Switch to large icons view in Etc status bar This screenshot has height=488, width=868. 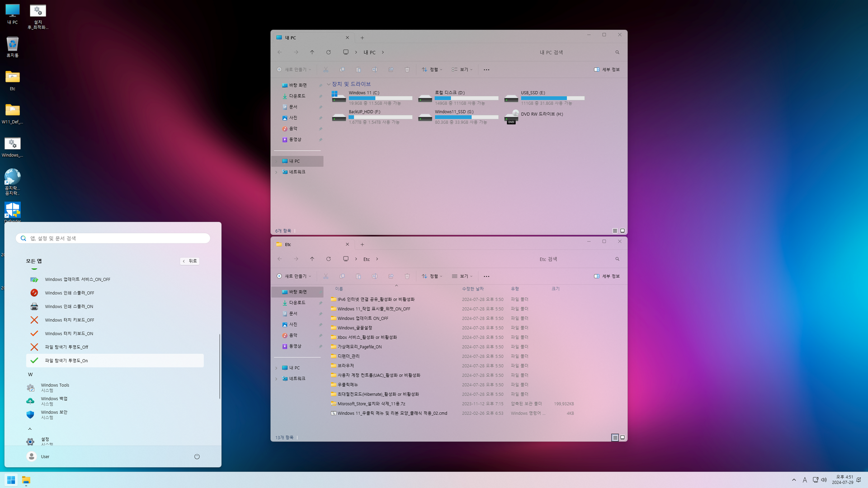(x=623, y=437)
